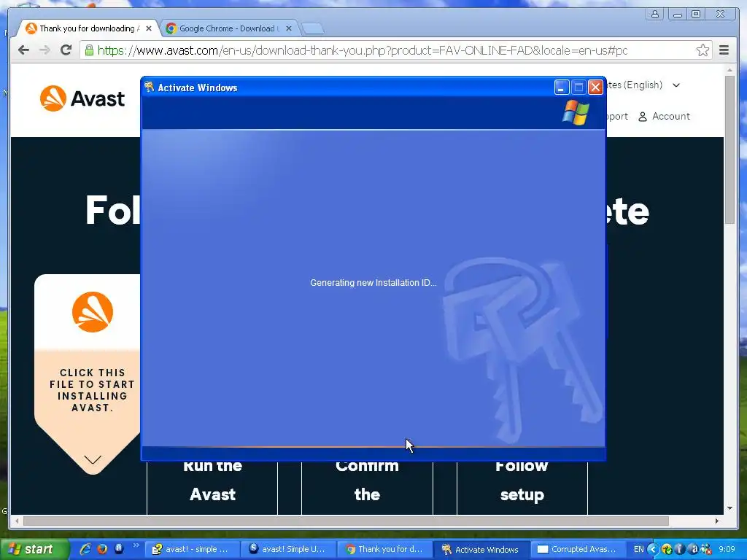Launch Firefox from quick launch
747x560 pixels.
point(102,549)
